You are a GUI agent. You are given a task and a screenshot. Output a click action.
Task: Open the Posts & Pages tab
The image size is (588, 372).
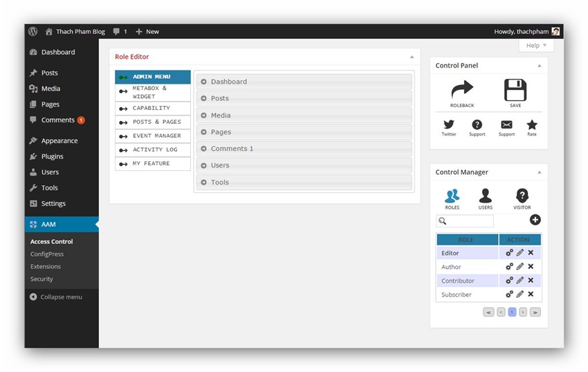coord(152,122)
